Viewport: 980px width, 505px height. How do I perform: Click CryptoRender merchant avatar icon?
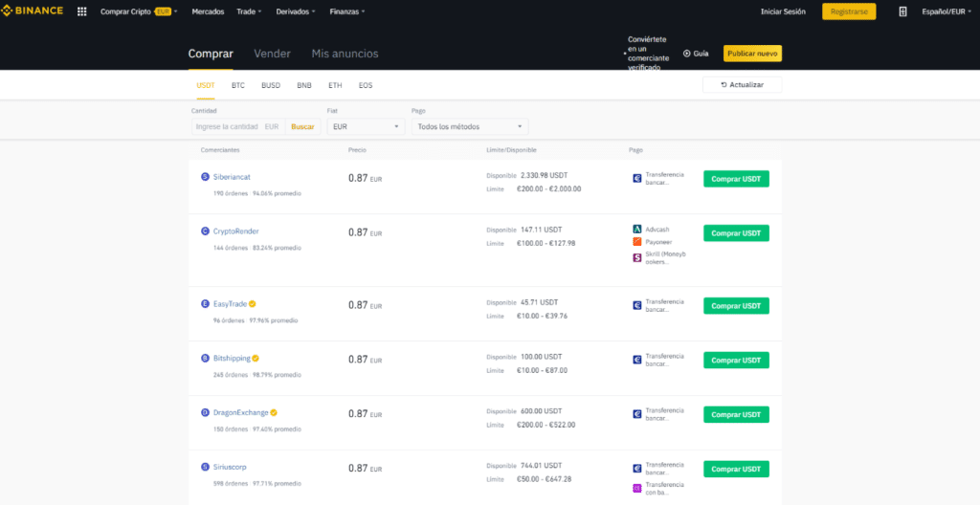[205, 231]
